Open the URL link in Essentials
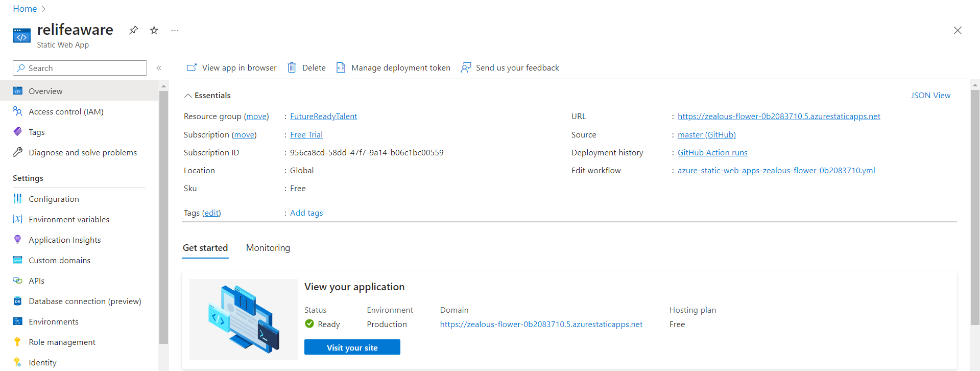Screen dimensions: 980x371 click(779, 117)
